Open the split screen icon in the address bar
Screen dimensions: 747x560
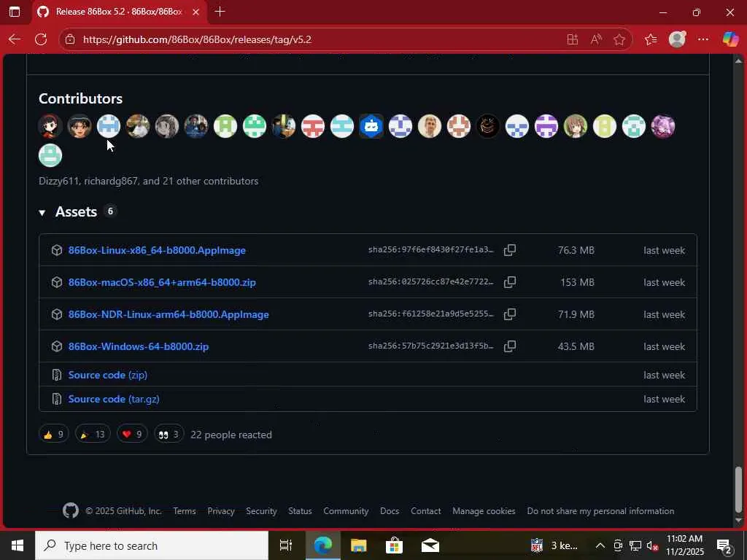[572, 39]
